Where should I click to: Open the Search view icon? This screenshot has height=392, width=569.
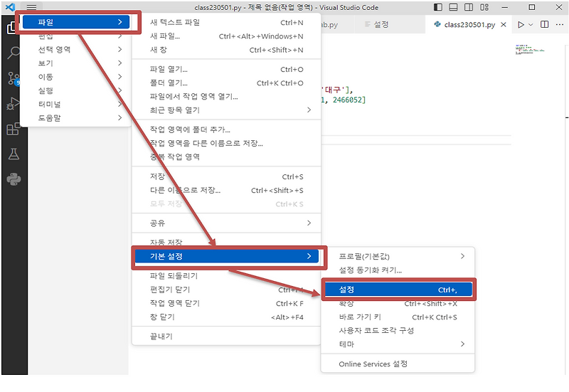[14, 53]
